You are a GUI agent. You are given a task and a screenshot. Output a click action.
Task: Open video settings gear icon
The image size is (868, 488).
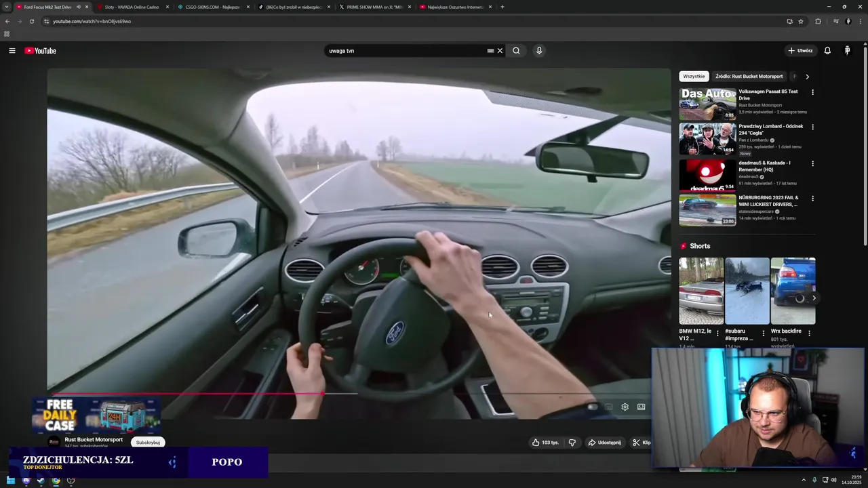tap(625, 407)
